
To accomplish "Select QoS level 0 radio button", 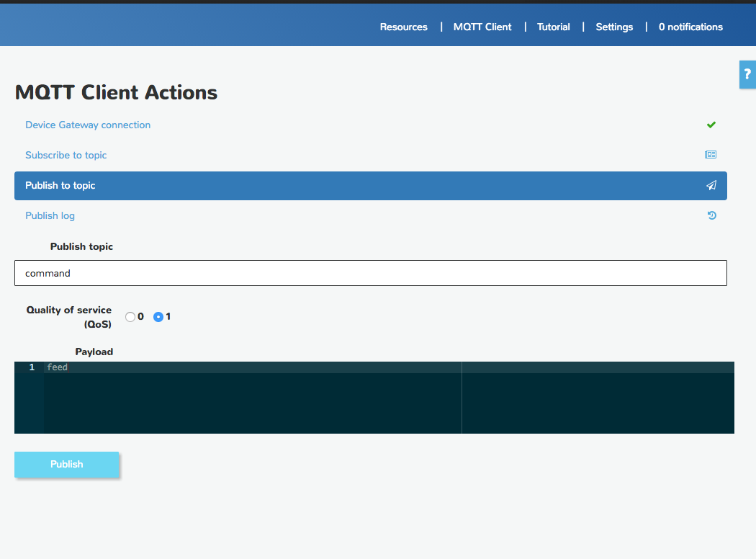I will [x=130, y=317].
